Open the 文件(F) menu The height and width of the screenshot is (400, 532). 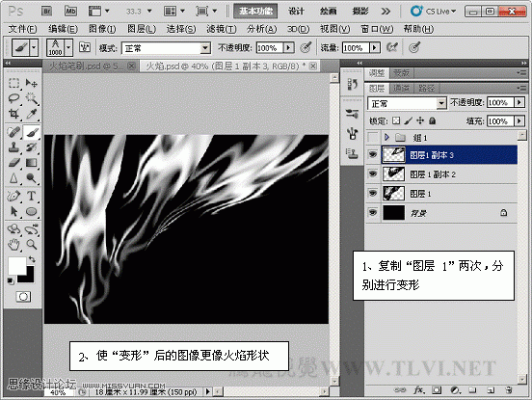(22, 29)
